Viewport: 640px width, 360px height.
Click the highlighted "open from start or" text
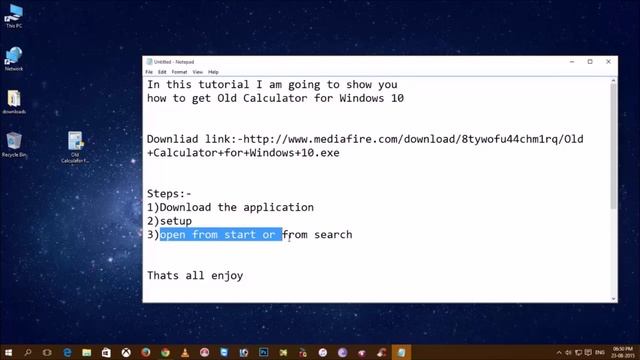click(221, 235)
